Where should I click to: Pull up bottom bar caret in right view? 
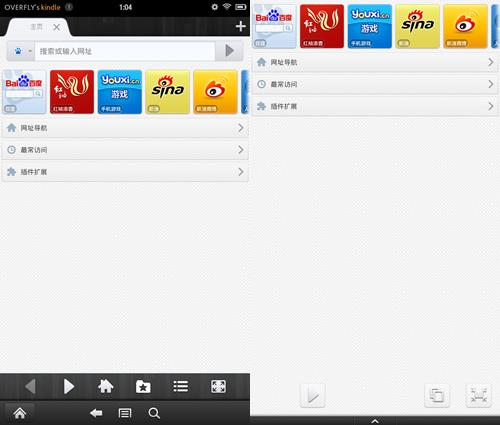[375, 421]
